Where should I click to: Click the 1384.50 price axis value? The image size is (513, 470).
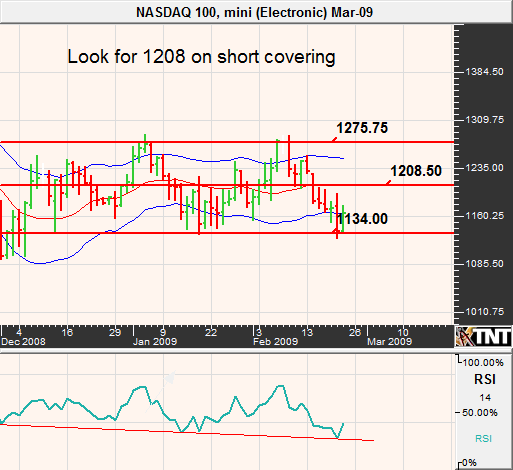(484, 72)
